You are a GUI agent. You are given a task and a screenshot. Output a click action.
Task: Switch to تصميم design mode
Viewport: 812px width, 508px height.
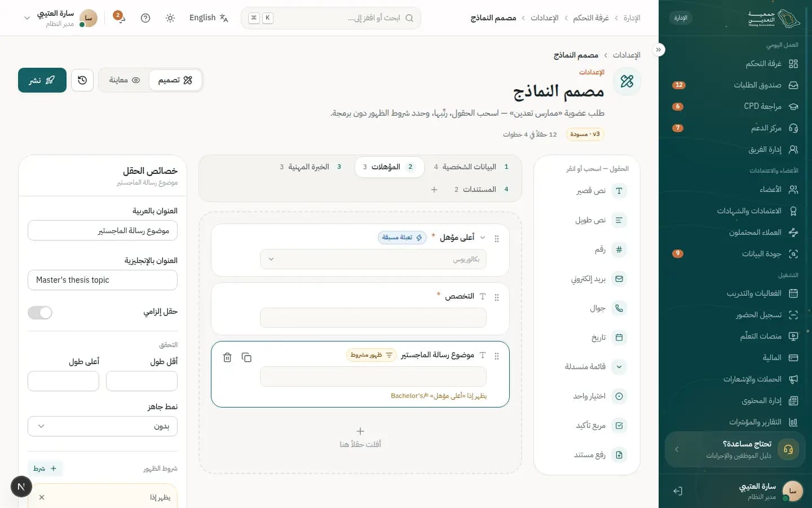pos(175,80)
